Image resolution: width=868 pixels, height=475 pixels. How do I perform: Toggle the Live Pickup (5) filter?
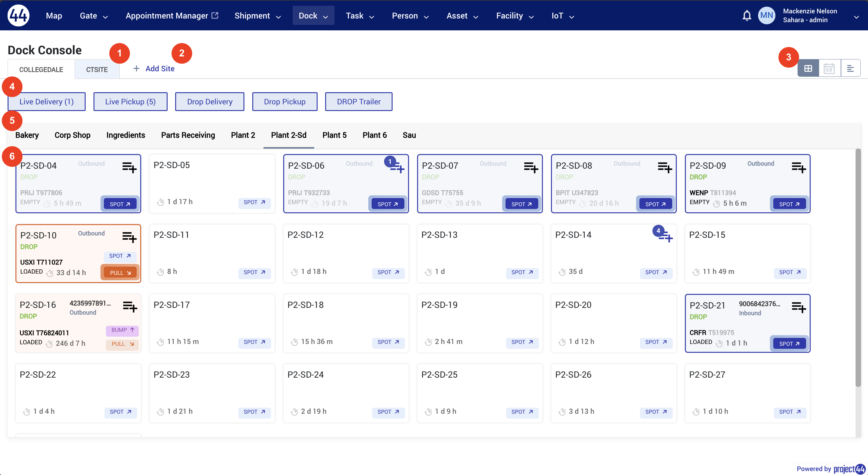point(131,102)
